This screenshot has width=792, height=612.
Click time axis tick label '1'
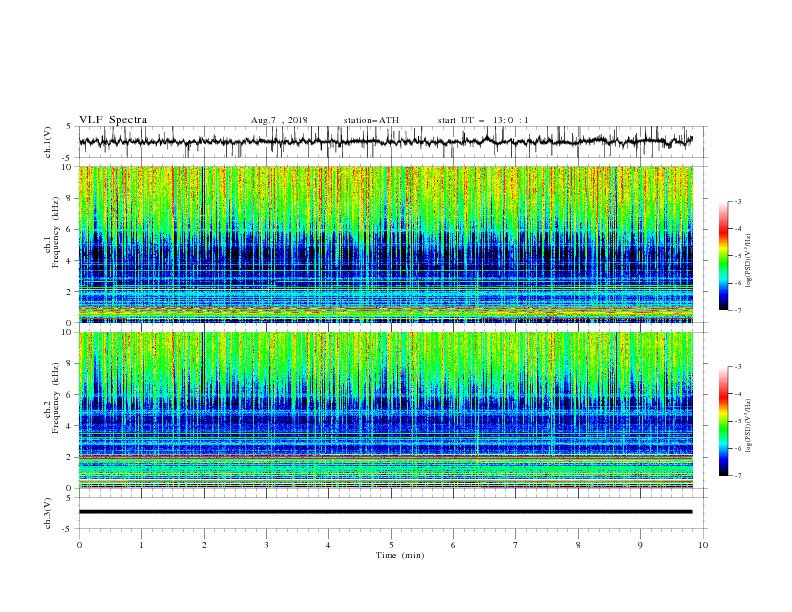141,545
